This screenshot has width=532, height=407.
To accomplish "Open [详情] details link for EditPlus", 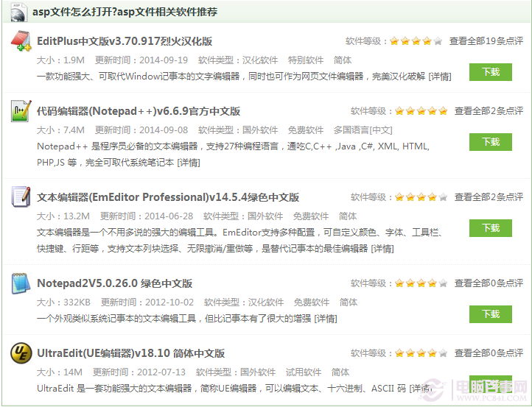I will coord(440,77).
